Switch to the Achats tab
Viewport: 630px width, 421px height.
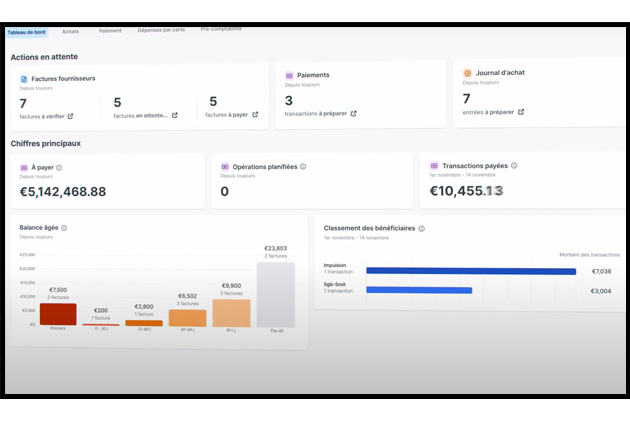[x=70, y=31]
